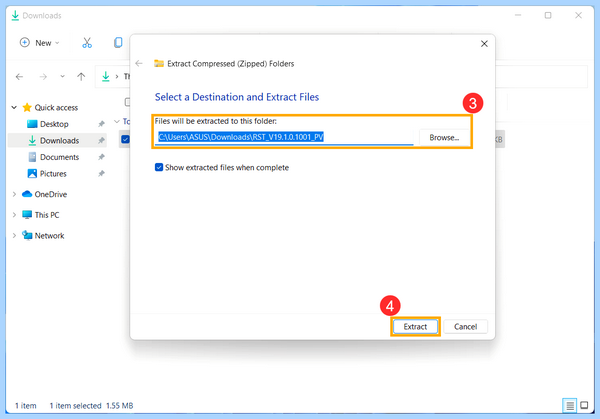Select This PC in the sidebar

47,215
